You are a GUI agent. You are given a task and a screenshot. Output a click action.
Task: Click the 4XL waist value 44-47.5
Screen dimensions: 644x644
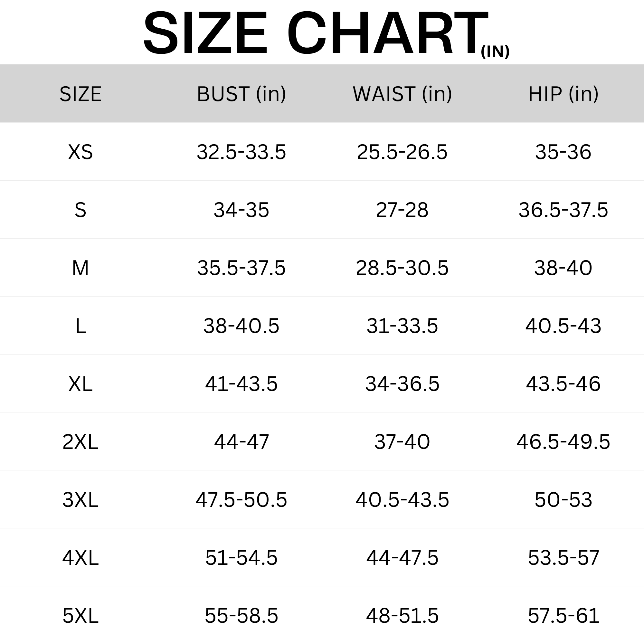point(402,558)
